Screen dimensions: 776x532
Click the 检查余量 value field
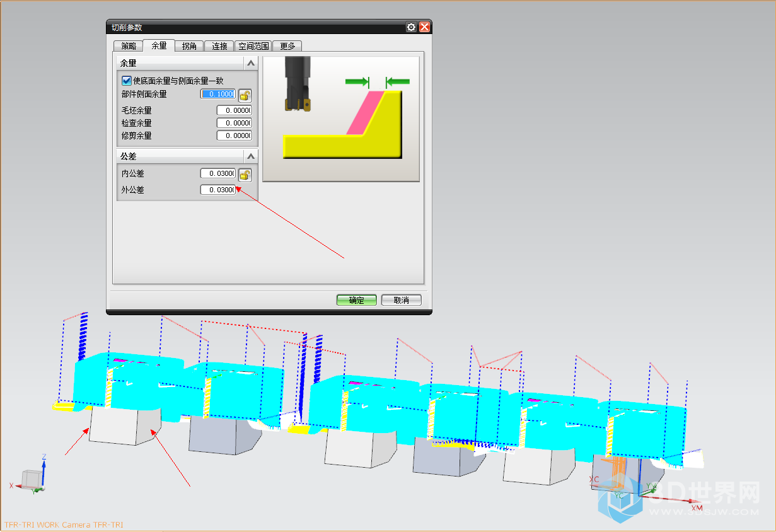tap(234, 123)
